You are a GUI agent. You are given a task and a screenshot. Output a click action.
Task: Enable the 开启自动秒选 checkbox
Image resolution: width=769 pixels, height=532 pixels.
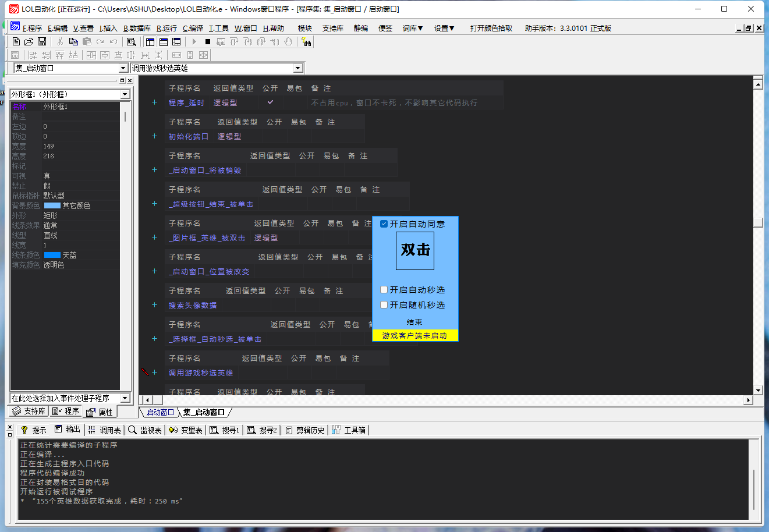click(384, 290)
